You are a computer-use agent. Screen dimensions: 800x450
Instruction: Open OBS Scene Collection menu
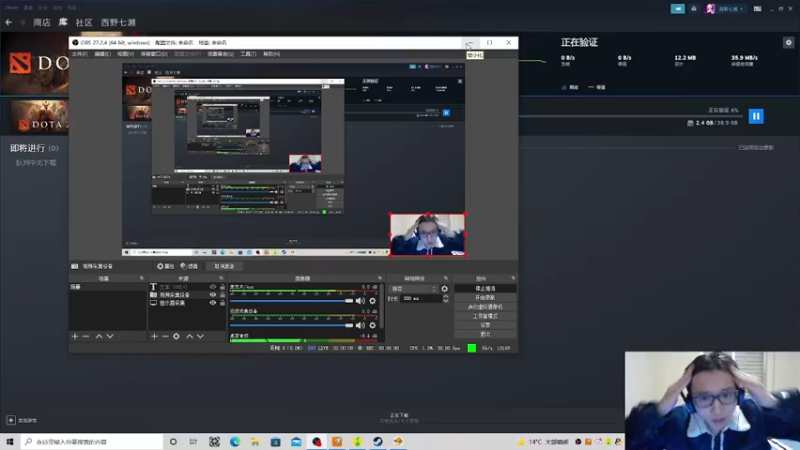tap(220, 54)
